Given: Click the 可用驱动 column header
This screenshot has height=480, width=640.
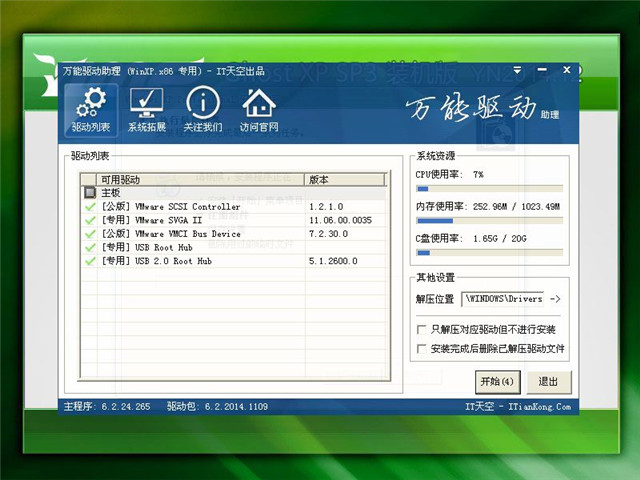Looking at the screenshot, I should pos(200,180).
